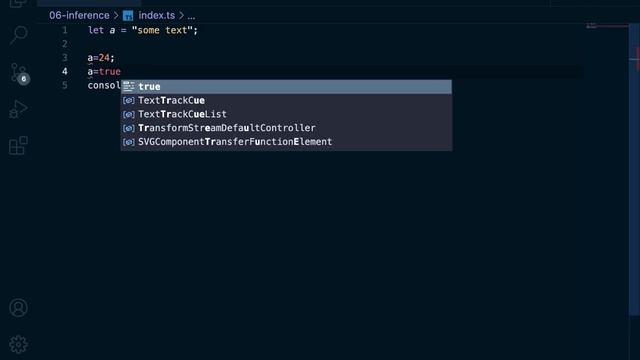The height and width of the screenshot is (360, 640).
Task: Click the variable icon beside TextTrackCueList
Action: point(129,114)
